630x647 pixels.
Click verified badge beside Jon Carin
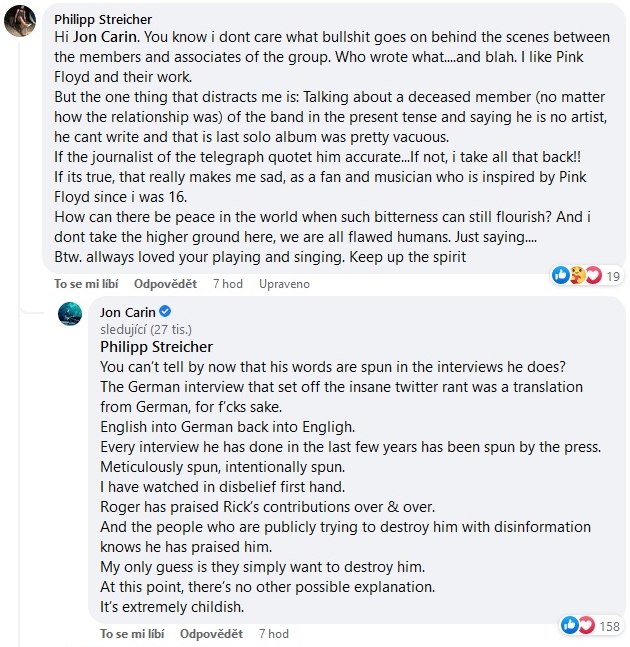[166, 311]
